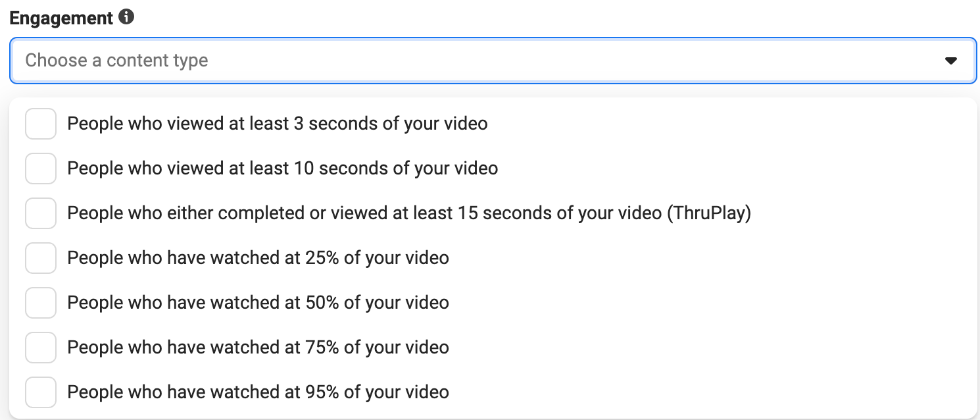Check the 50% video watched checkbox

[x=41, y=302]
